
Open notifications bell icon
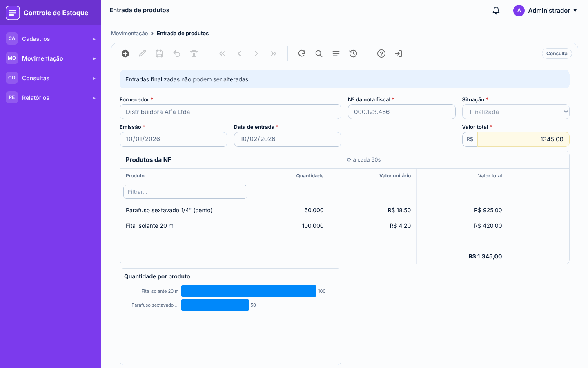pyautogui.click(x=496, y=11)
